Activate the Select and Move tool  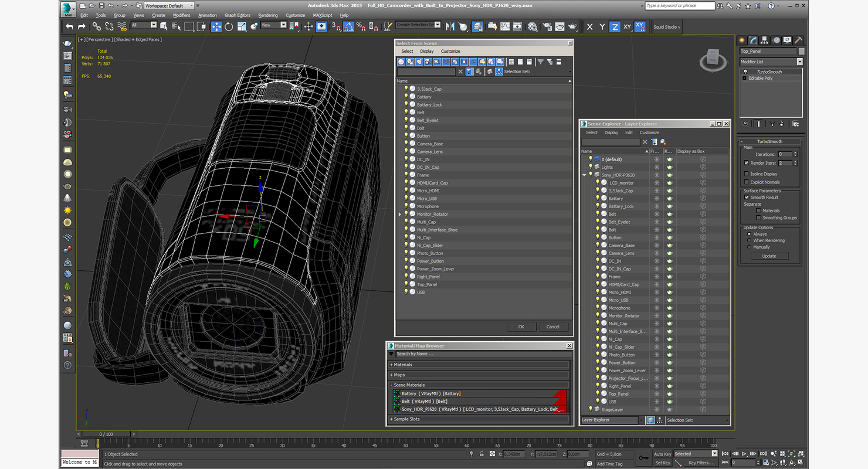pyautogui.click(x=216, y=26)
